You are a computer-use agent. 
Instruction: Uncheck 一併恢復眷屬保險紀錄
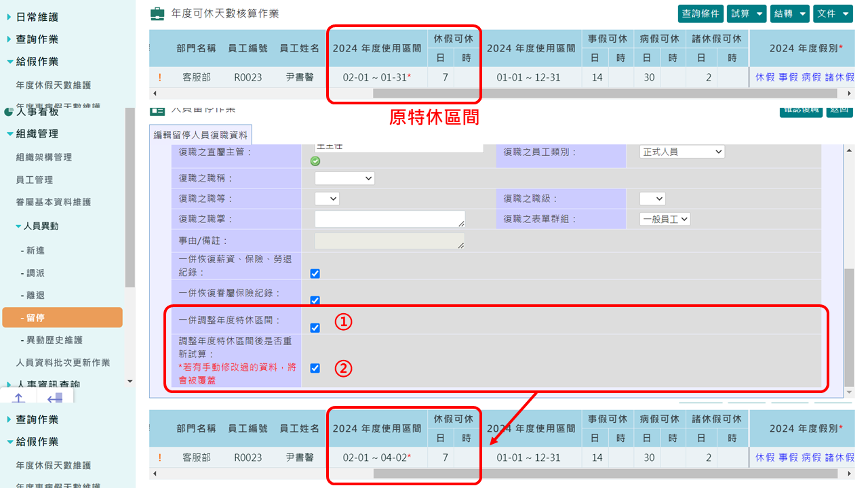pyautogui.click(x=315, y=300)
